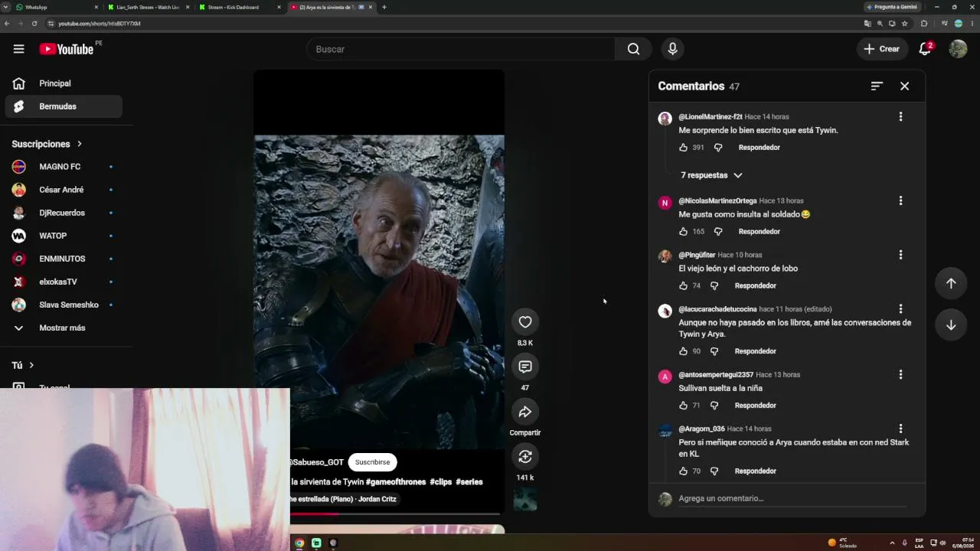
Task: Open the notifications bell
Action: click(x=925, y=49)
